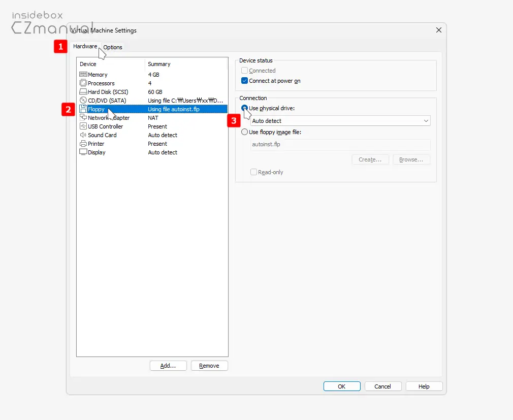Image resolution: width=513 pixels, height=420 pixels.
Task: Click the Memory device icon
Action: tap(83, 74)
